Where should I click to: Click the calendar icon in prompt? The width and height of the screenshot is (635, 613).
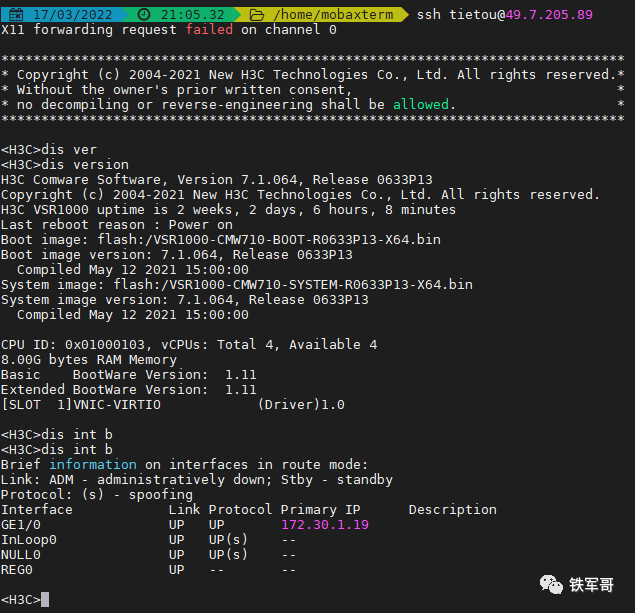coord(16,15)
